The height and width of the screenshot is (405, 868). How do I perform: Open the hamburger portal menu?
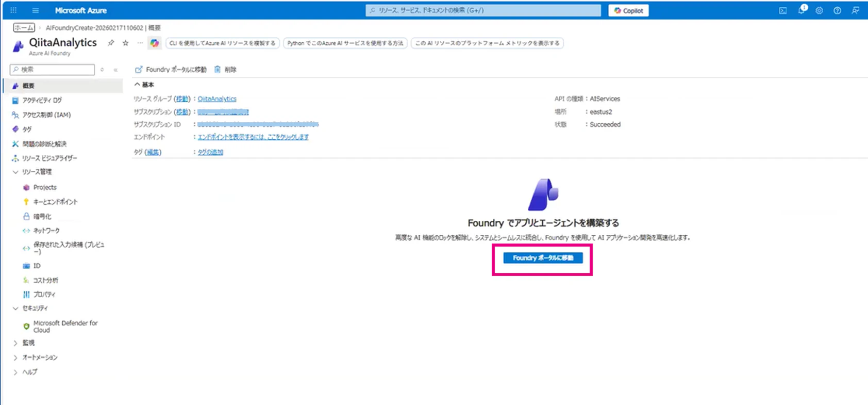click(x=35, y=10)
